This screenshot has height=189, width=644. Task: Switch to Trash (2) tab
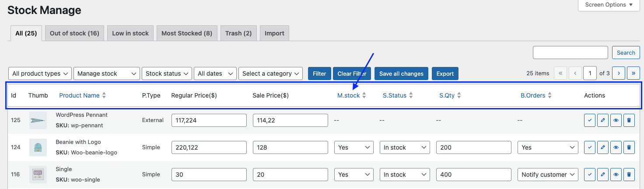tap(238, 33)
